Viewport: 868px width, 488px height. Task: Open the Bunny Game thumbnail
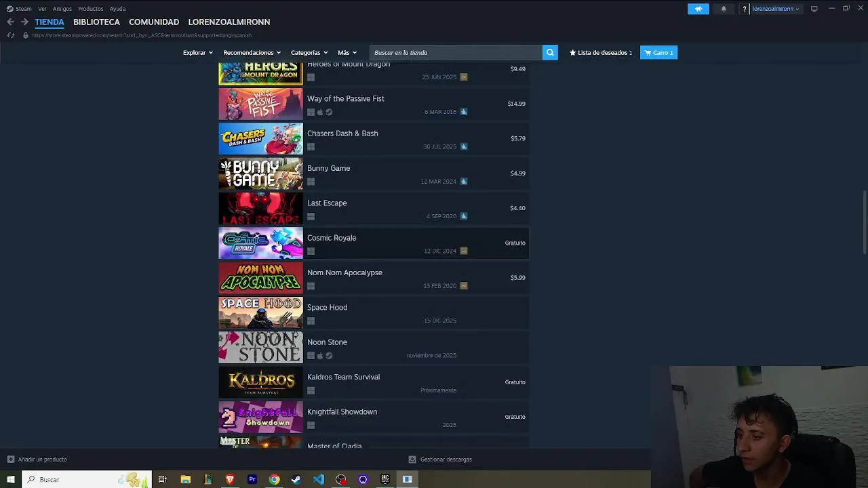click(x=260, y=174)
